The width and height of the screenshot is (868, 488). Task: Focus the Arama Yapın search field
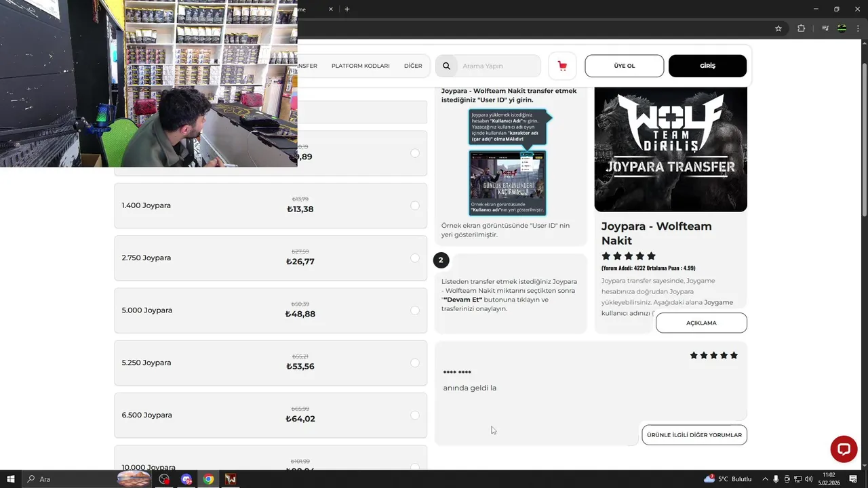pyautogui.click(x=498, y=66)
